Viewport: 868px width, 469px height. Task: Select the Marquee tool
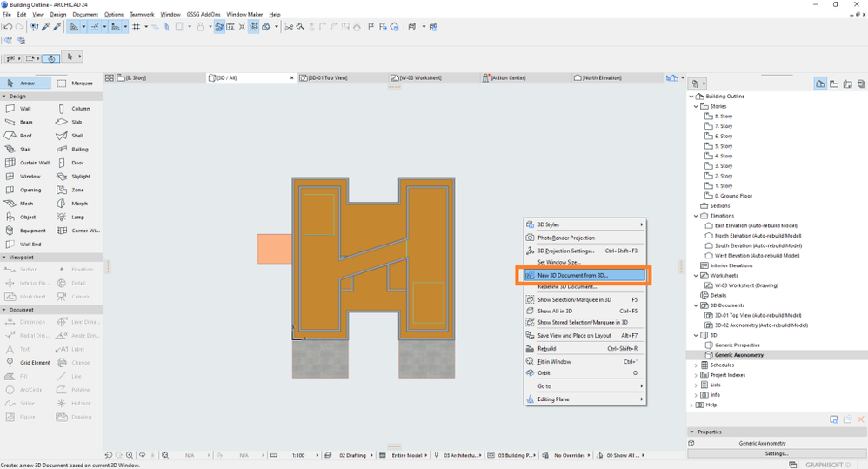(81, 84)
